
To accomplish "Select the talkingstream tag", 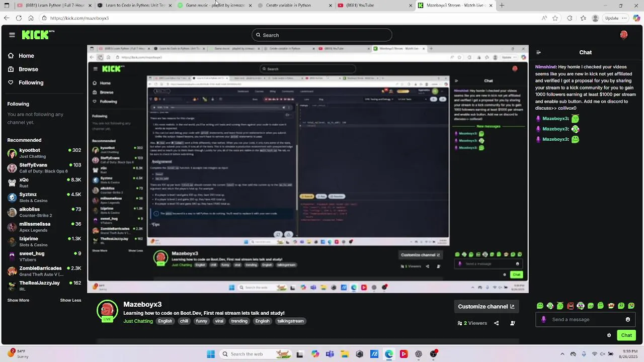I will (x=291, y=321).
